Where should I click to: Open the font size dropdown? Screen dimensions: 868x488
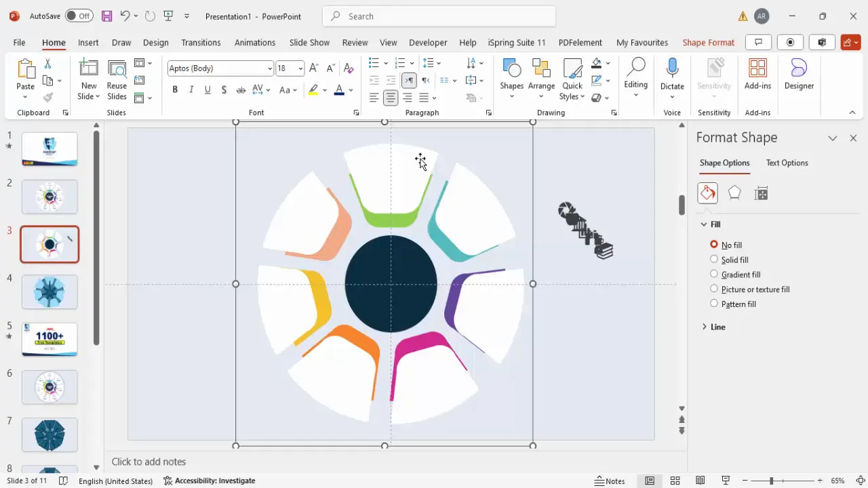click(300, 68)
